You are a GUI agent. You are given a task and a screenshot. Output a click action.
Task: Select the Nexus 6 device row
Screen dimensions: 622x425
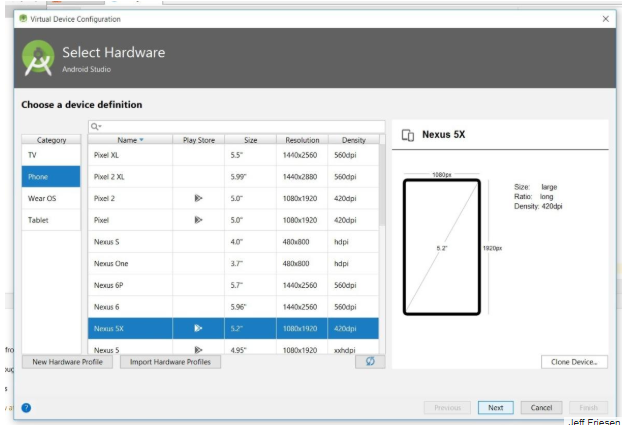[233, 307]
